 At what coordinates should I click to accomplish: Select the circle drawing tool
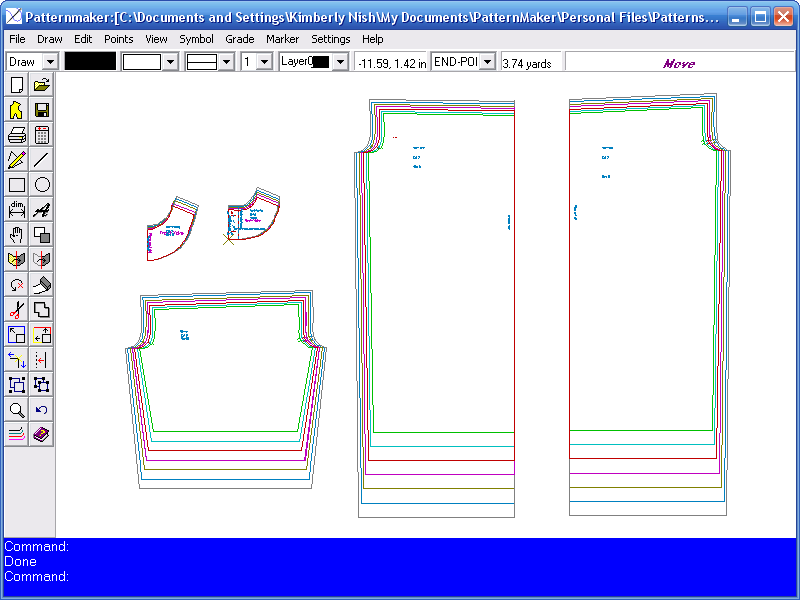41,184
